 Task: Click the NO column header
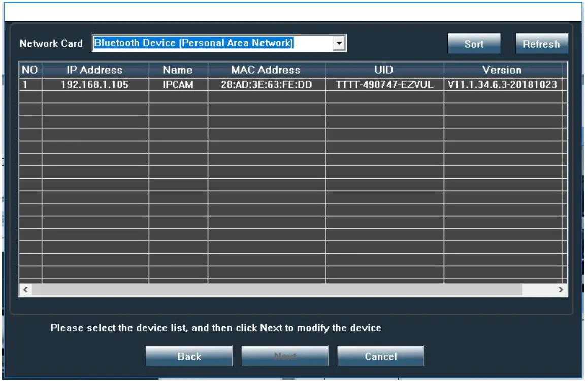30,70
